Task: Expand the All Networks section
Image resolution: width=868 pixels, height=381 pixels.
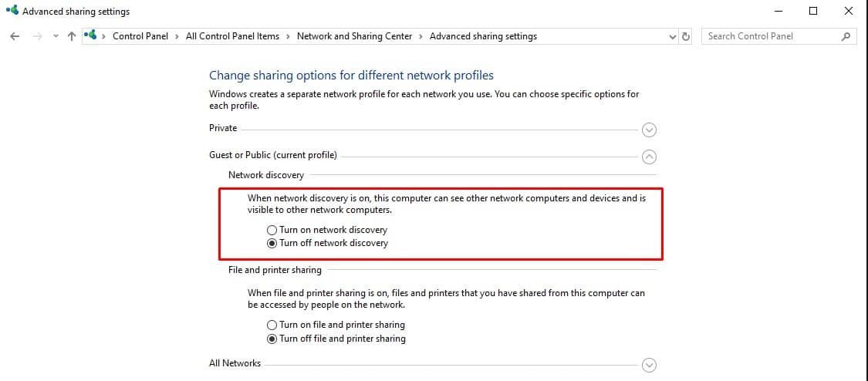Action: (x=649, y=365)
